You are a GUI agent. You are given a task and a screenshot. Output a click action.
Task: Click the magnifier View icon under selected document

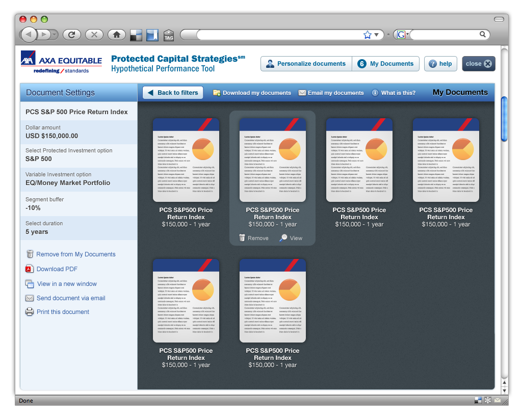click(283, 238)
